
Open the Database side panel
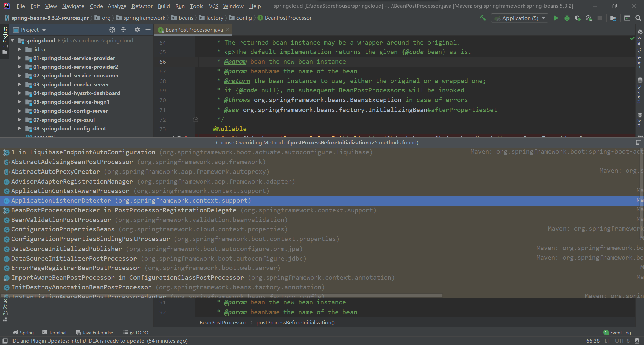640,90
